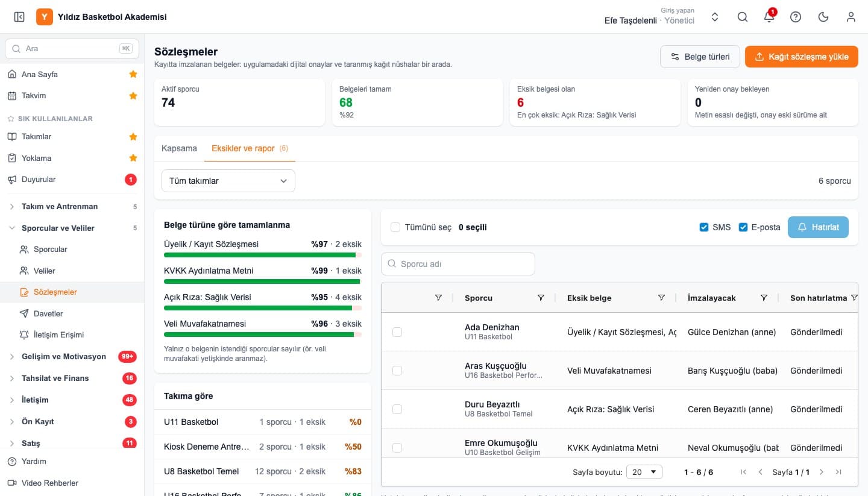Image resolution: width=868 pixels, height=496 pixels.
Task: Click the Hatırlat reminder button
Action: (x=818, y=227)
